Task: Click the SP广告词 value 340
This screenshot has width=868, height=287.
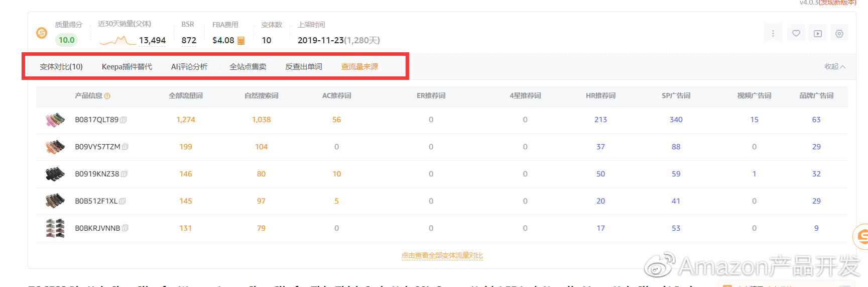Action: [676, 120]
